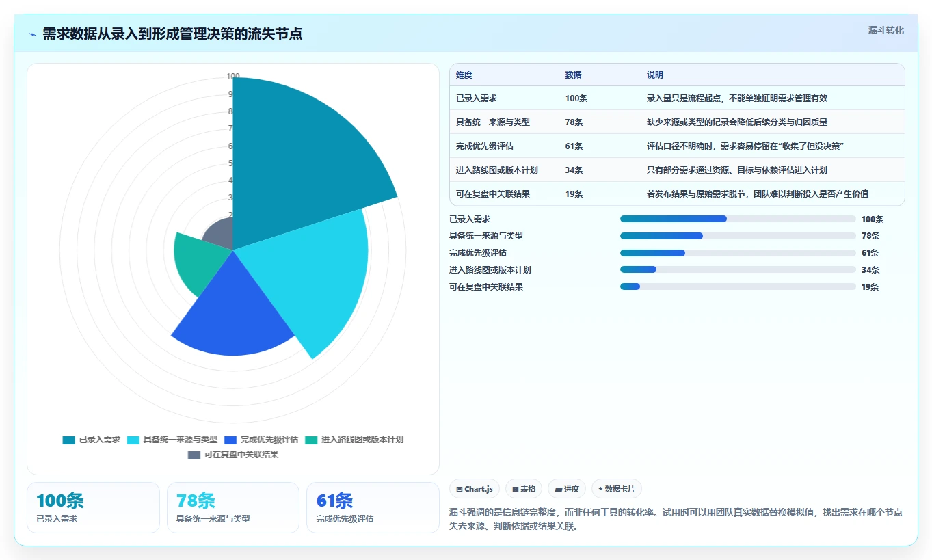Click the 78条 value in the table

point(574,122)
